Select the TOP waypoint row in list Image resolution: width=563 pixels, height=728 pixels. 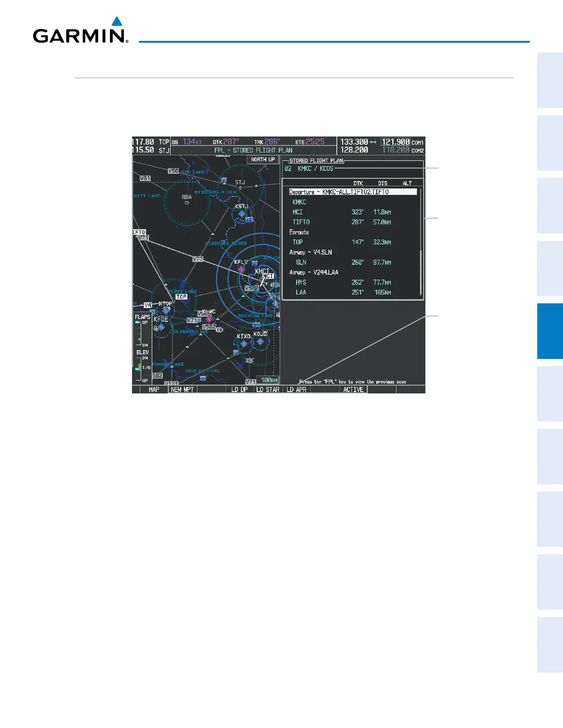point(353,242)
